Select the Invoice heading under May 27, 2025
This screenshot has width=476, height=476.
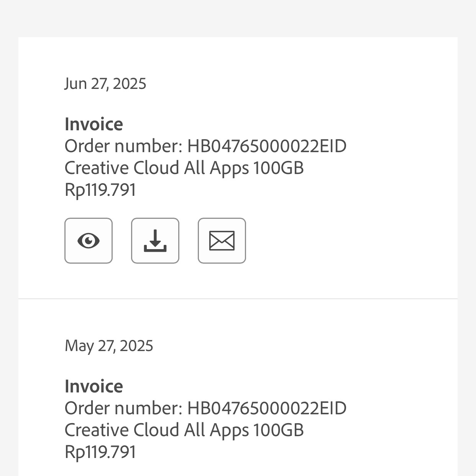94,386
